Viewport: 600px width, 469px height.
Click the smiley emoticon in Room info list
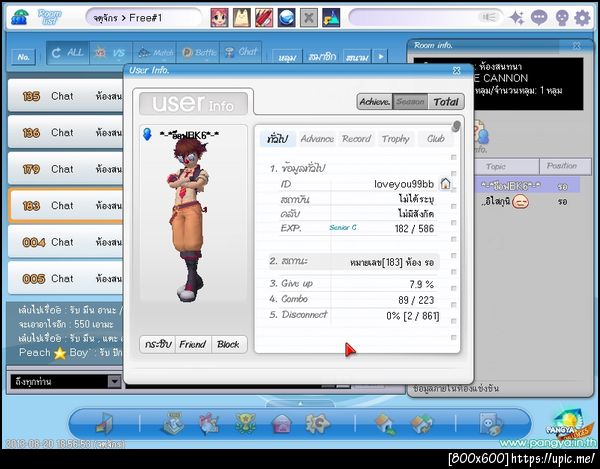click(520, 201)
